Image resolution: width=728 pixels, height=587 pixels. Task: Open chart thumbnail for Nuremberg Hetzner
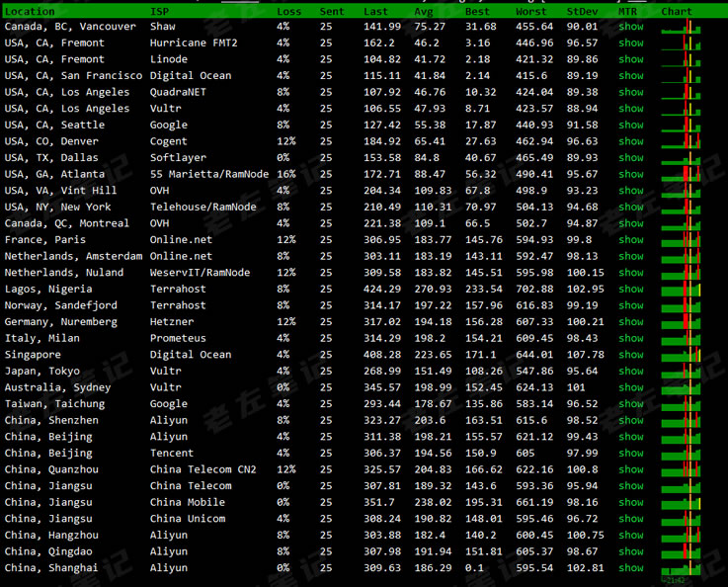682,322
